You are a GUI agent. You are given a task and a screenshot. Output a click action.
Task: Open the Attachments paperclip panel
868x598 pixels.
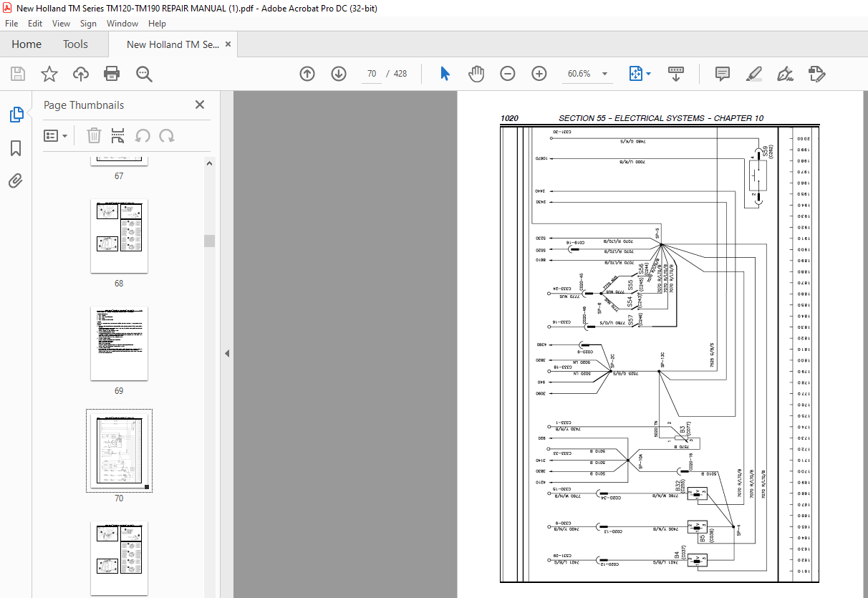[16, 180]
